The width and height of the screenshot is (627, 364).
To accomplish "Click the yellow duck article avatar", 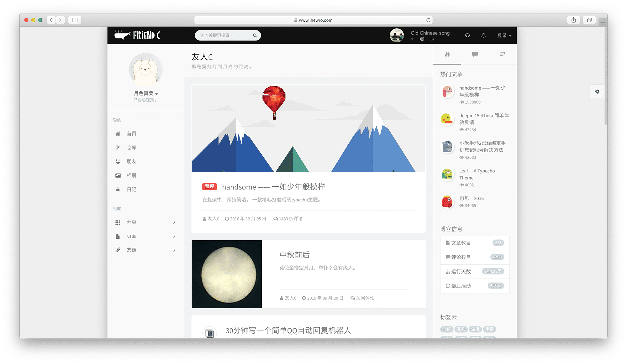I will pos(447,119).
